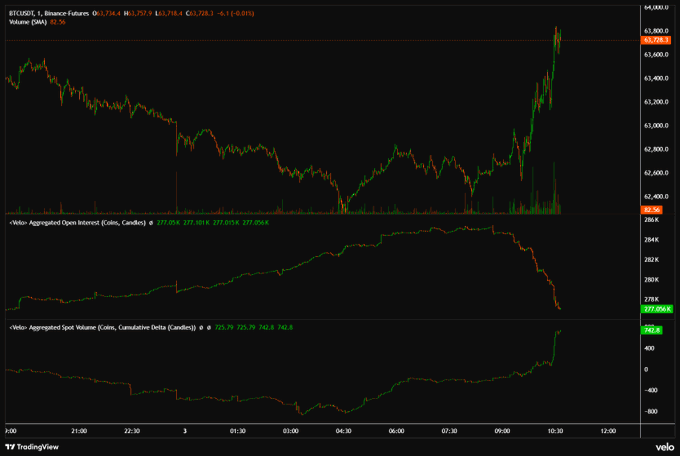This screenshot has width=680, height=456.
Task: Click the green spot delta tag 742.8 on axis
Action: tap(652, 331)
